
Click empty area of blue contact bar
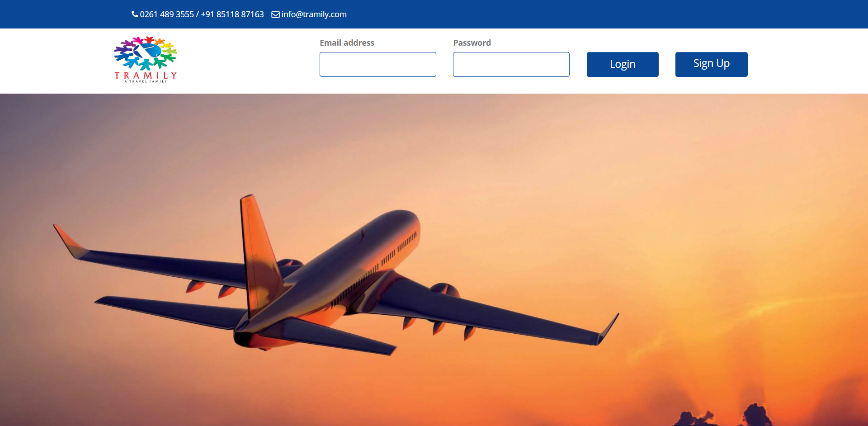[x=588, y=14]
